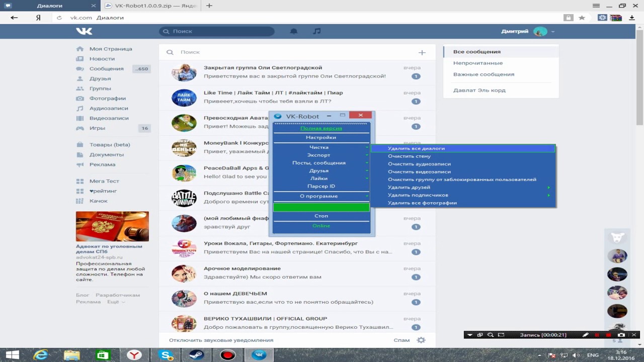This screenshot has width=644, height=362.
Task: Open Важные сообщения filter
Action: click(484, 74)
